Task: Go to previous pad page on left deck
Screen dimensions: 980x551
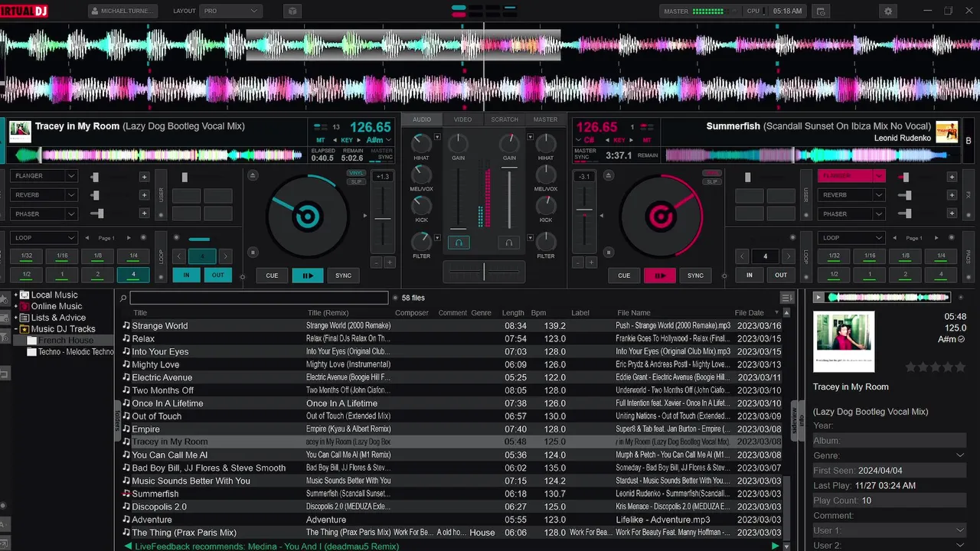Action: (x=87, y=238)
